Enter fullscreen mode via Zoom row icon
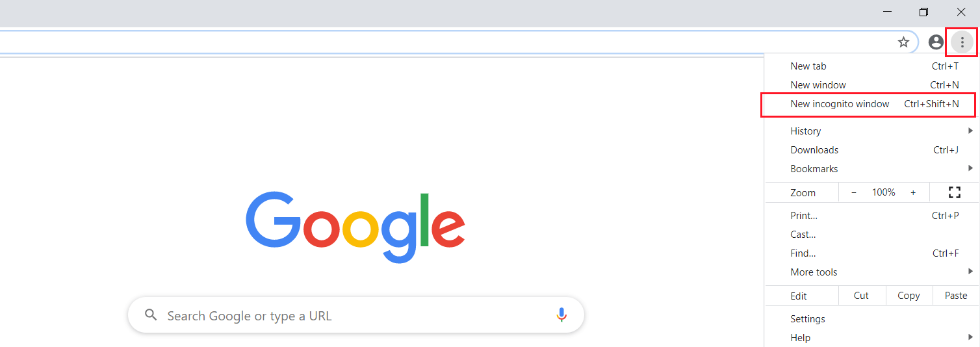The image size is (980, 347). [954, 192]
